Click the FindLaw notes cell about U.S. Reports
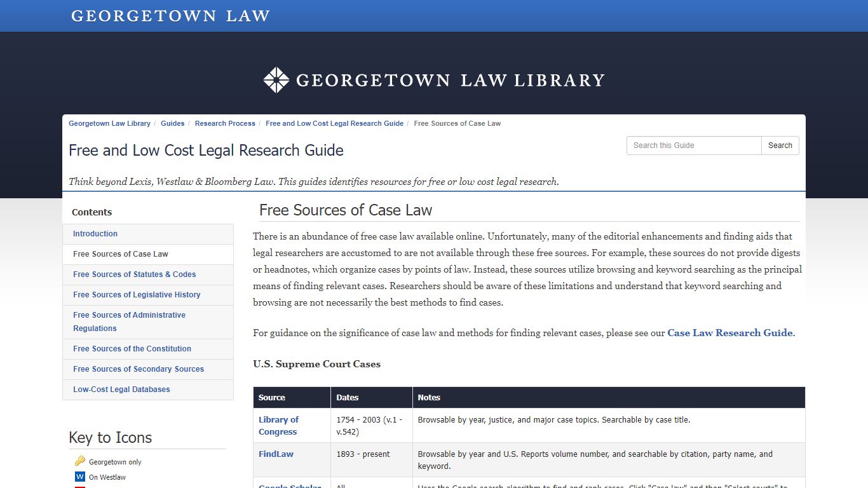 pos(609,460)
